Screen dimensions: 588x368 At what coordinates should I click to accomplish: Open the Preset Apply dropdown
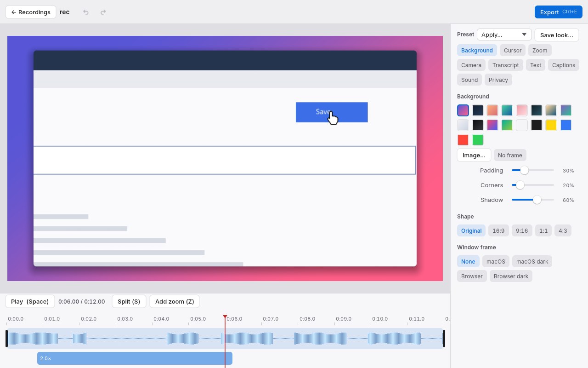504,34
